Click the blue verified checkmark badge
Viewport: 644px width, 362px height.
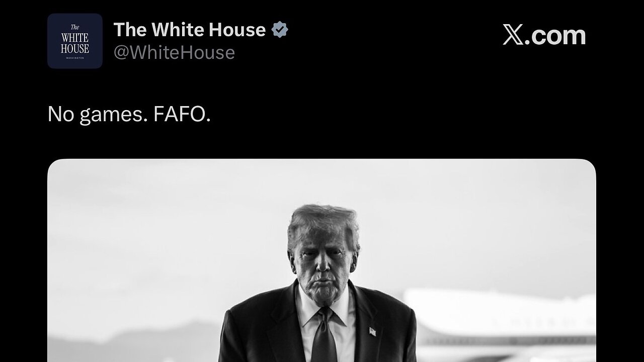pyautogui.click(x=280, y=30)
